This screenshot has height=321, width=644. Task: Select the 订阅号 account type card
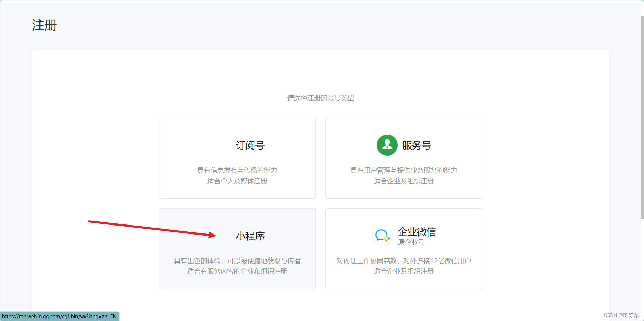click(x=237, y=158)
